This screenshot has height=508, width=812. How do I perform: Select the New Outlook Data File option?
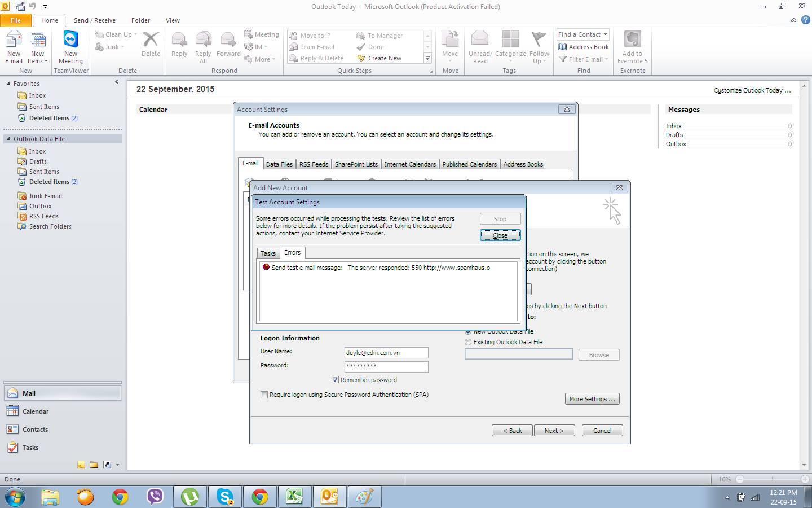pos(468,331)
